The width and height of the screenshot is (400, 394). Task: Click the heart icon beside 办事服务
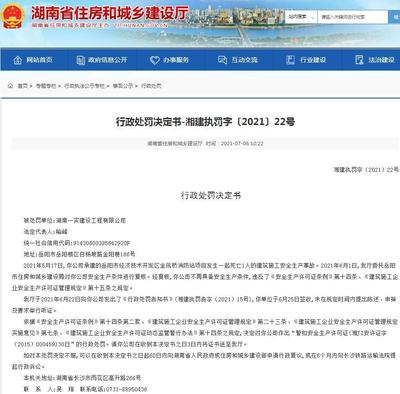click(155, 60)
